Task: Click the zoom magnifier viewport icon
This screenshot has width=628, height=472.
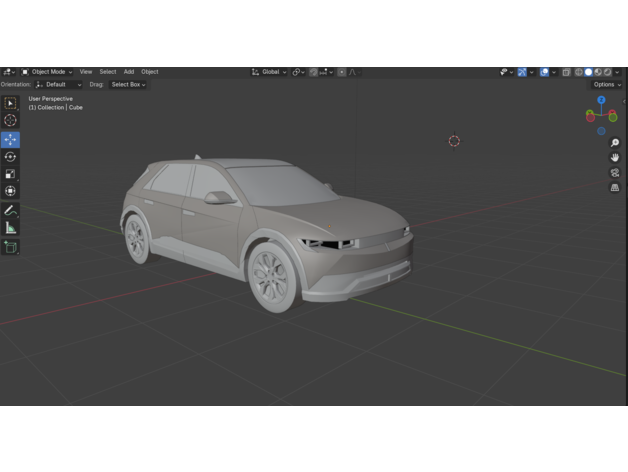Action: pyautogui.click(x=615, y=143)
